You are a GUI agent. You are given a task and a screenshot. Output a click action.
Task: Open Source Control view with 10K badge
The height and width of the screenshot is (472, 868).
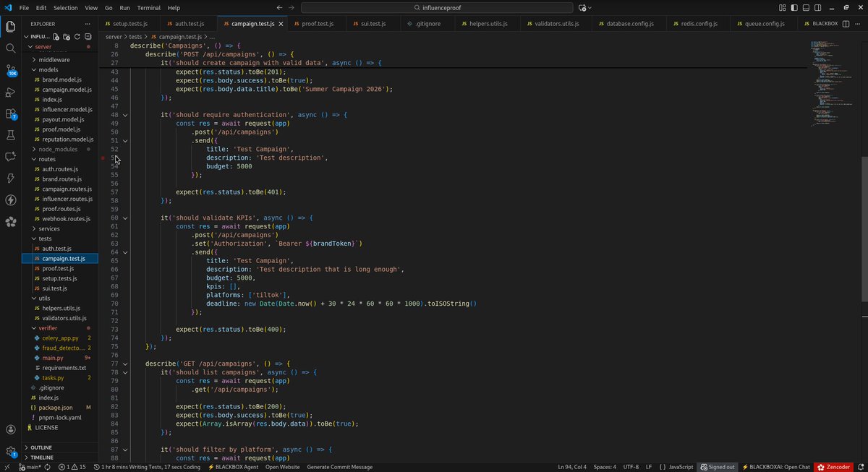pos(11,70)
